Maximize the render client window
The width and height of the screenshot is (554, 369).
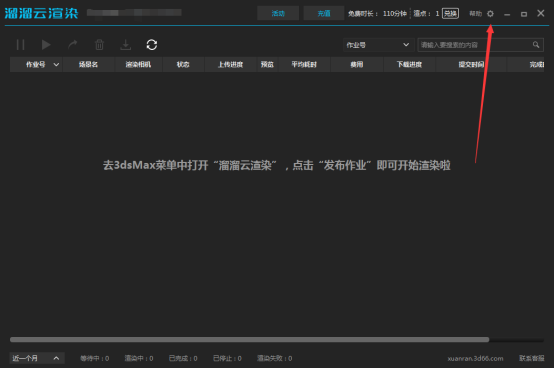[524, 14]
